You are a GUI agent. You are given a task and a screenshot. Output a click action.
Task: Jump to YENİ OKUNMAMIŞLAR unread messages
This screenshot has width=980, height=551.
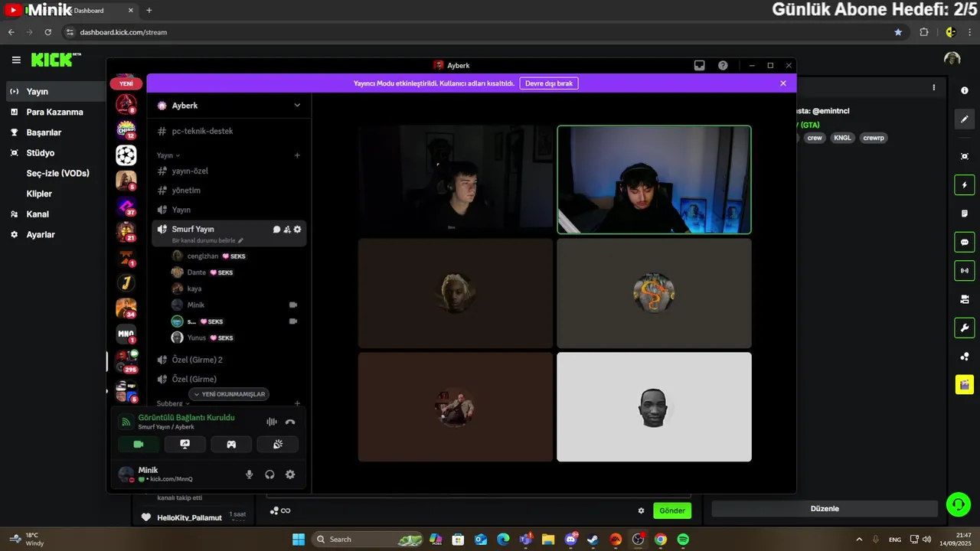pos(229,394)
